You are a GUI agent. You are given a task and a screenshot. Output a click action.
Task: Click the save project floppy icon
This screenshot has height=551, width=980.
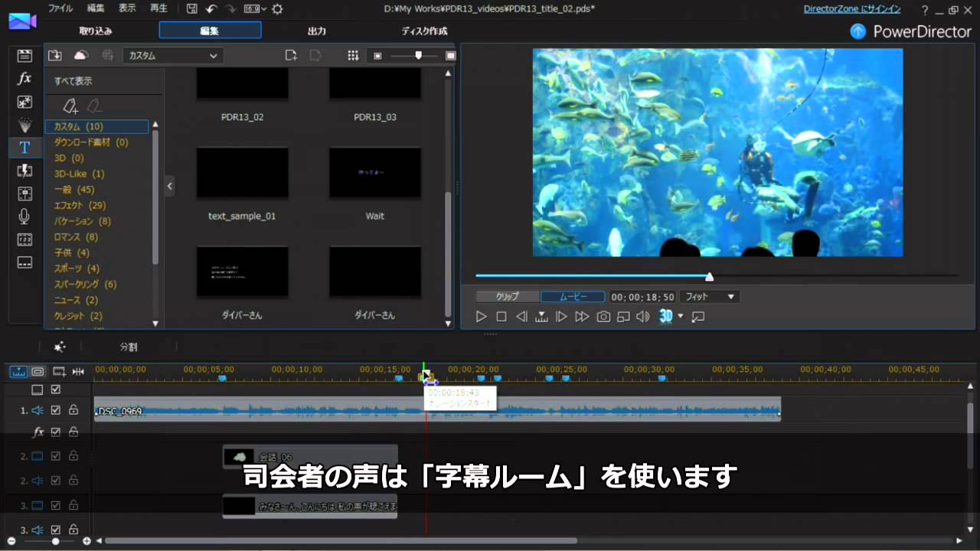tap(192, 9)
